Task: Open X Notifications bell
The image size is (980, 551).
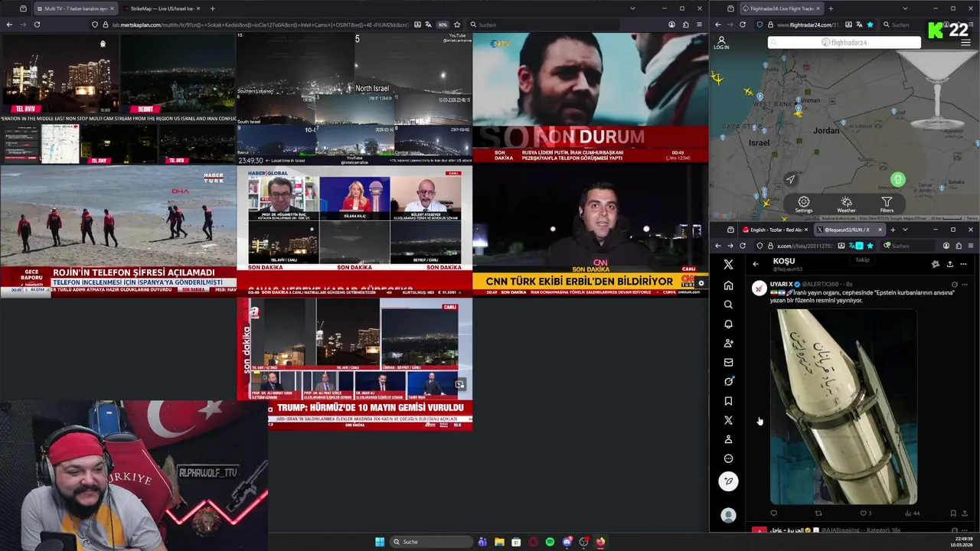Action: (x=728, y=324)
